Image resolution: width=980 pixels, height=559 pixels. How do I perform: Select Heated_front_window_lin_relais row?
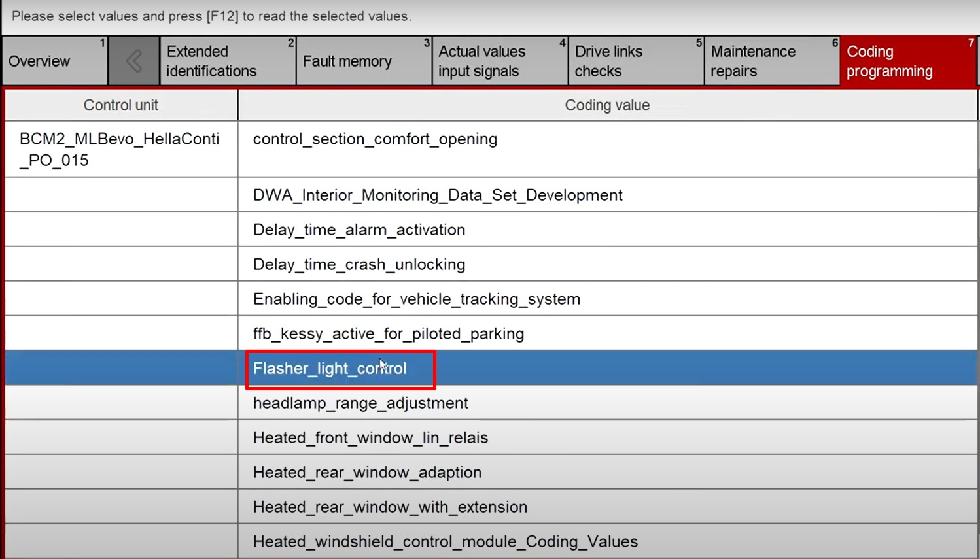370,438
